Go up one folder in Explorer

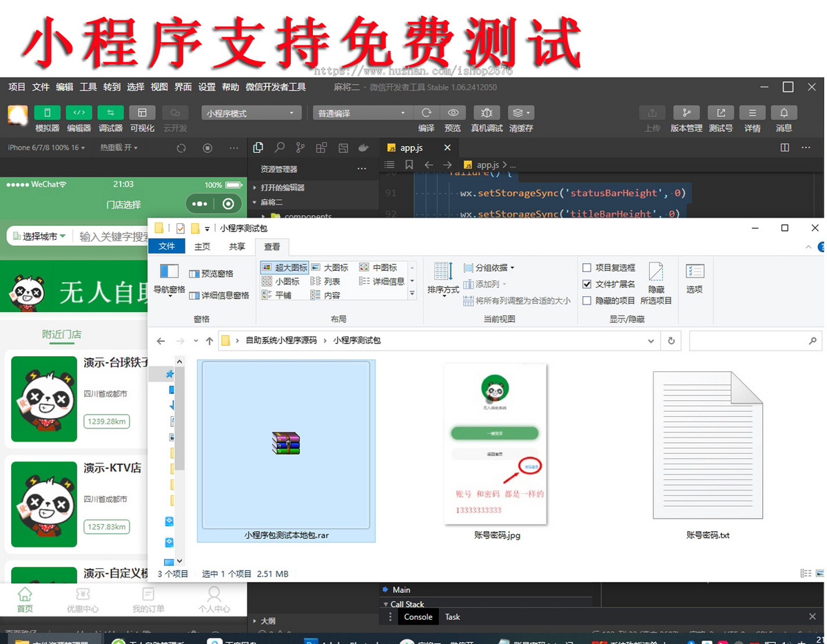tap(210, 341)
